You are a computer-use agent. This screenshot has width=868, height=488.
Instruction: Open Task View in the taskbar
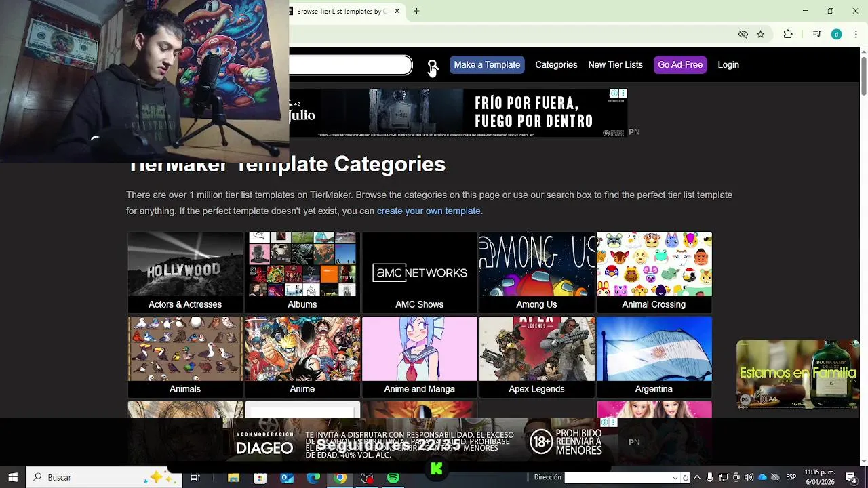(x=195, y=478)
